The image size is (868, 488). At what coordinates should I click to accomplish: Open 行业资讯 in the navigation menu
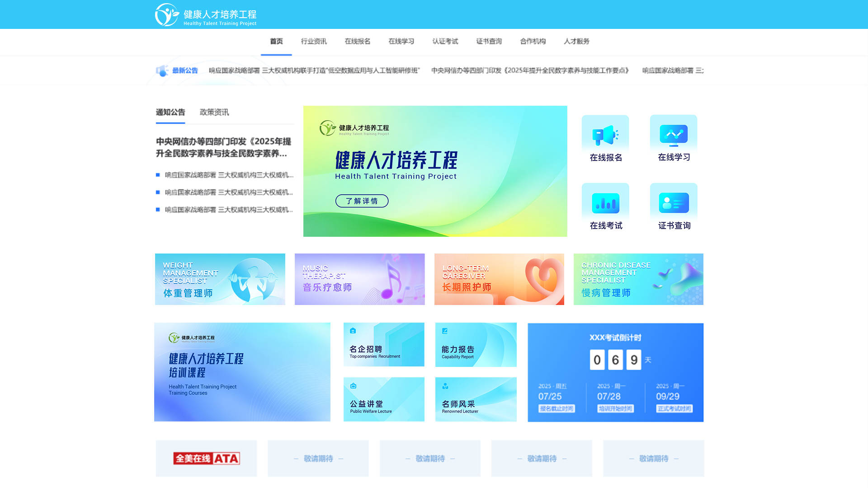click(x=314, y=41)
